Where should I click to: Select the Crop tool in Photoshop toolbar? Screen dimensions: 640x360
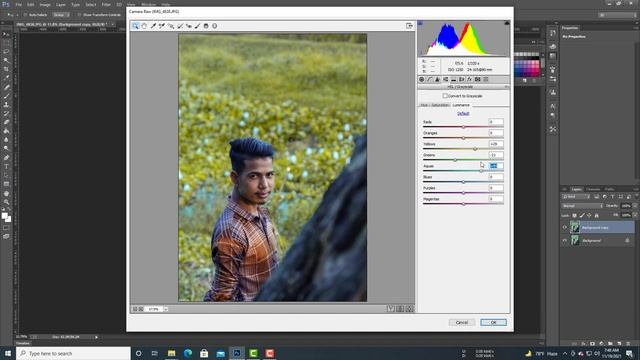click(6, 69)
